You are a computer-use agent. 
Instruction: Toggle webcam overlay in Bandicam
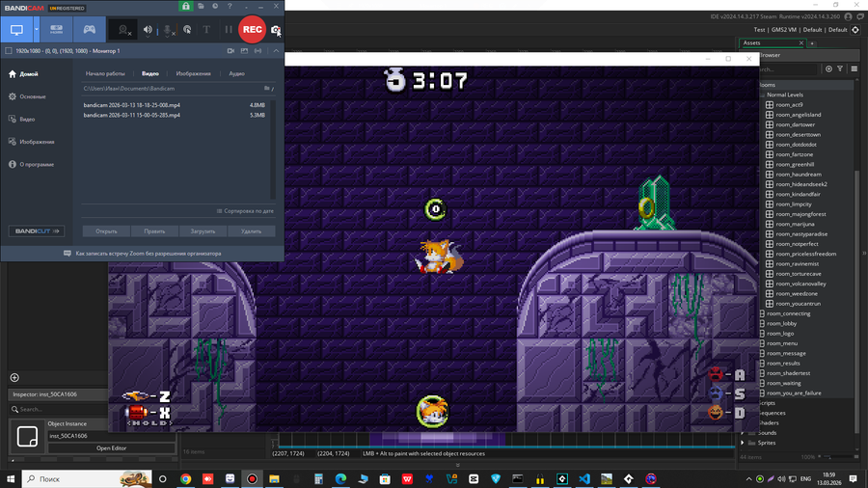click(x=124, y=30)
